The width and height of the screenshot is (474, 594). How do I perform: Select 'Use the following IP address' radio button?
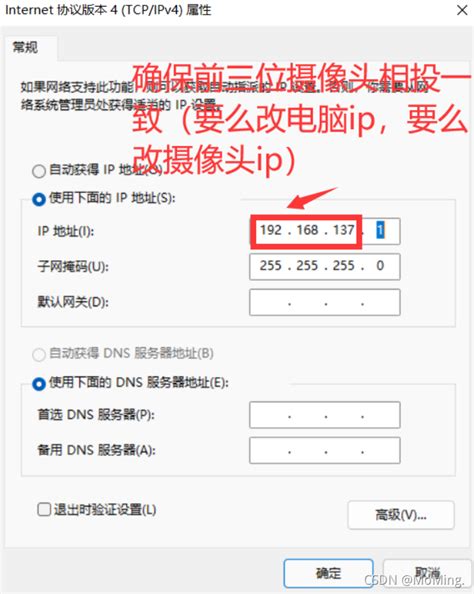(39, 199)
